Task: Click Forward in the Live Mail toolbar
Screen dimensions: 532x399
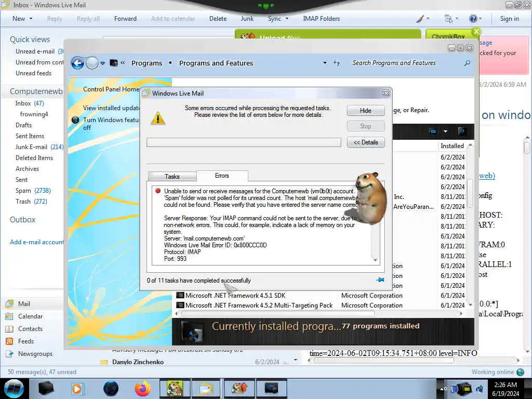Action: 125,19
